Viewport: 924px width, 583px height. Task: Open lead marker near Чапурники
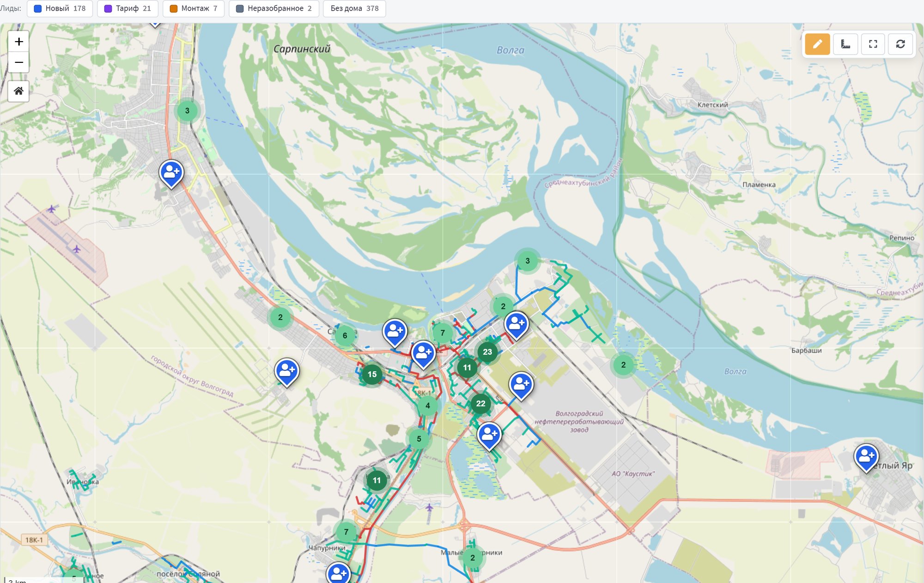pyautogui.click(x=338, y=573)
